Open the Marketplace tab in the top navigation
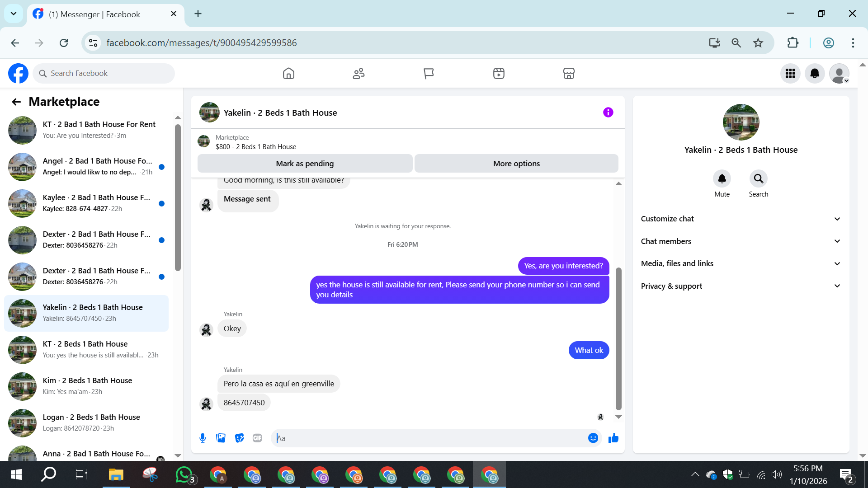 [569, 74]
